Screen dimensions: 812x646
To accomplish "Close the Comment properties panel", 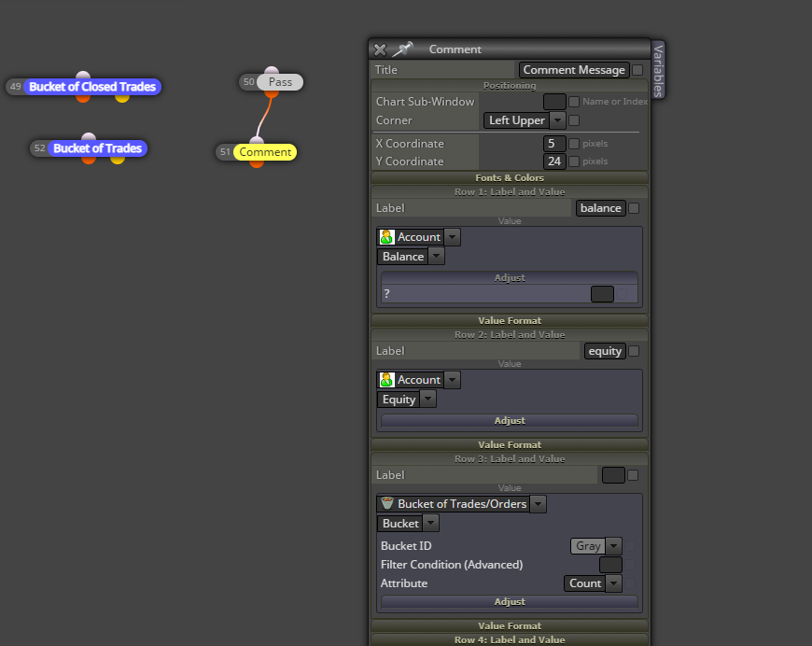I will [x=380, y=49].
